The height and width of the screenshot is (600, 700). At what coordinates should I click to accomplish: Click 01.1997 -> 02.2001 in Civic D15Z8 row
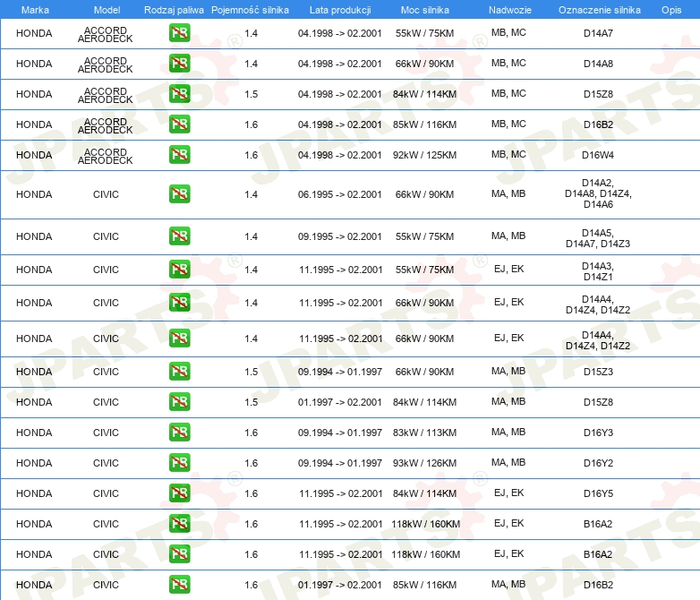click(x=340, y=402)
